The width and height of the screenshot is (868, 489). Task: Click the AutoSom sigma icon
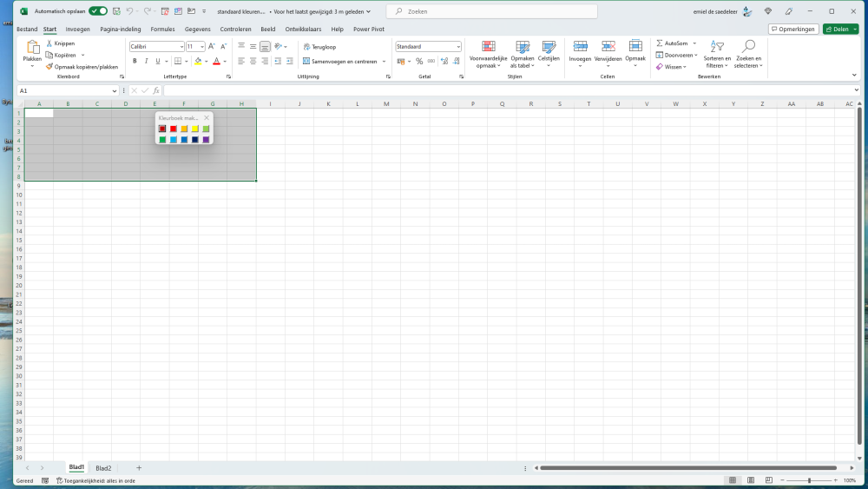coord(660,43)
